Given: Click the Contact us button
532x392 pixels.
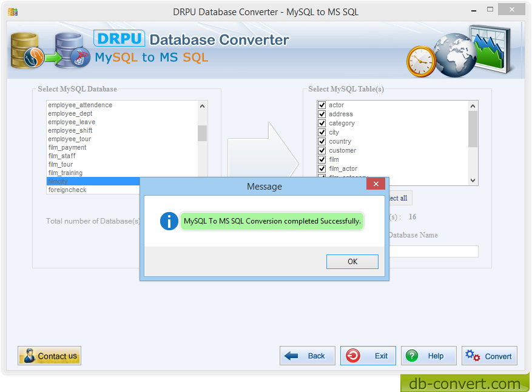Looking at the screenshot, I should pos(50,356).
